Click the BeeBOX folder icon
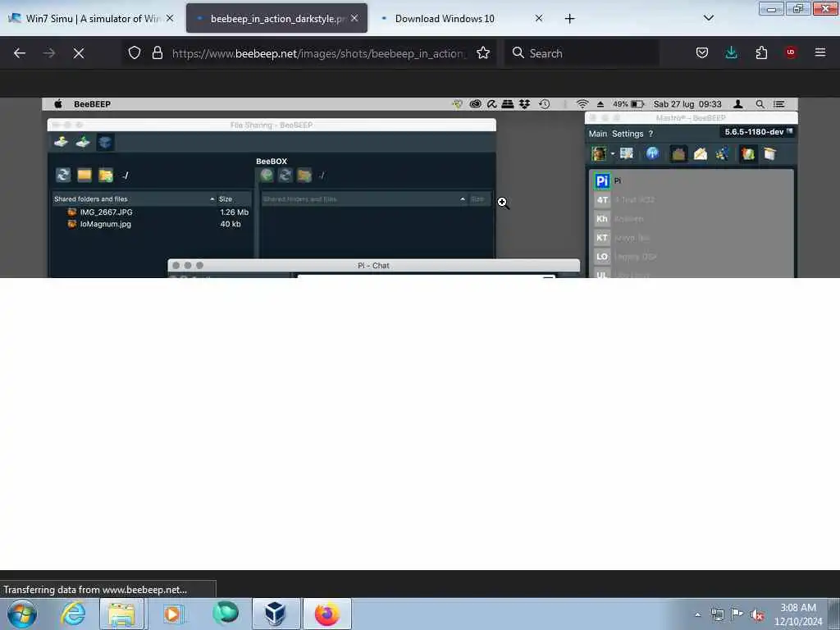The width and height of the screenshot is (840, 630). tap(304, 176)
